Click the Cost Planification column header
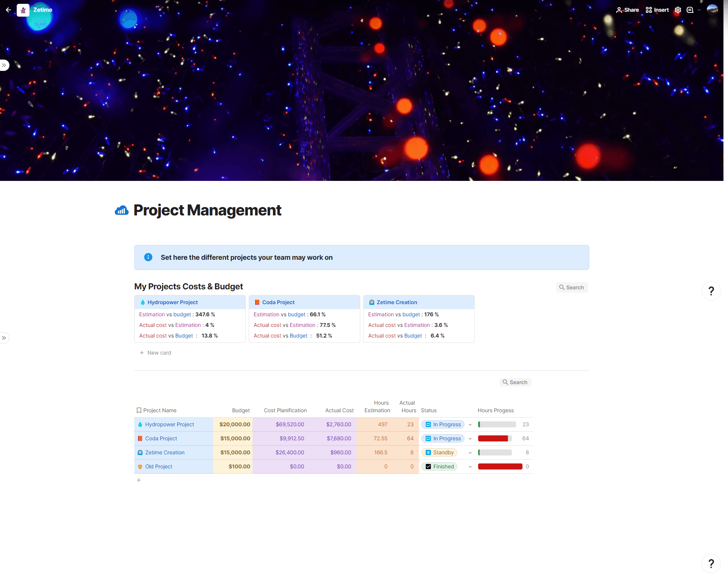Image resolution: width=728 pixels, height=581 pixels. 285,410
